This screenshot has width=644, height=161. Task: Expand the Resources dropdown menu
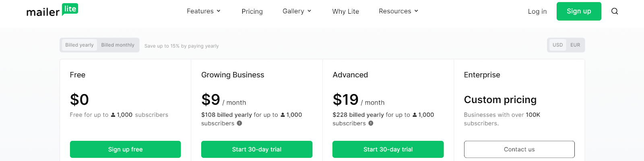[398, 11]
